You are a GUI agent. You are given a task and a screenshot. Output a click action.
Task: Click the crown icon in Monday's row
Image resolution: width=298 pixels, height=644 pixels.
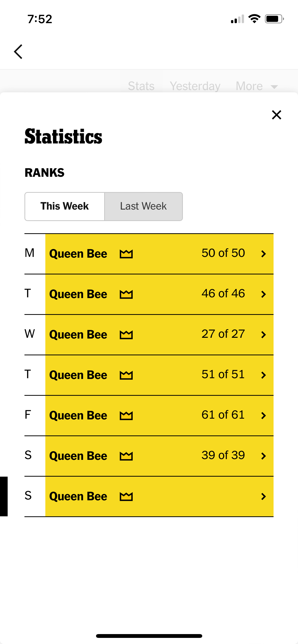click(126, 254)
